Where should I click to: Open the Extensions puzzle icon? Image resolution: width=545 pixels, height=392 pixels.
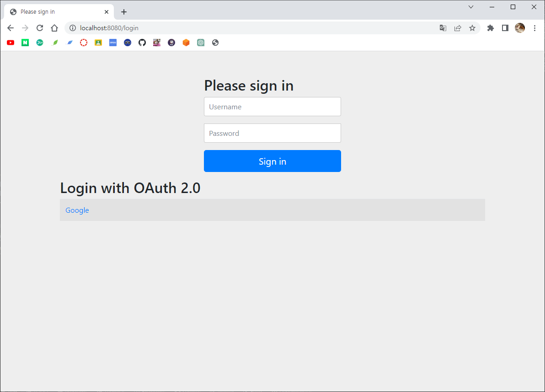click(x=491, y=28)
